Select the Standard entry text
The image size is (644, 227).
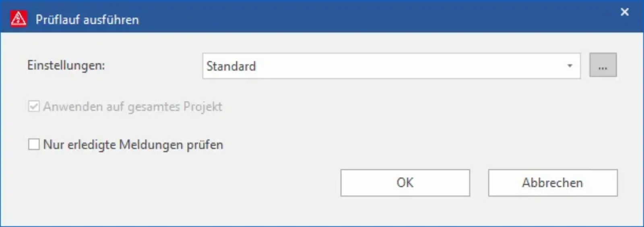coord(231,66)
